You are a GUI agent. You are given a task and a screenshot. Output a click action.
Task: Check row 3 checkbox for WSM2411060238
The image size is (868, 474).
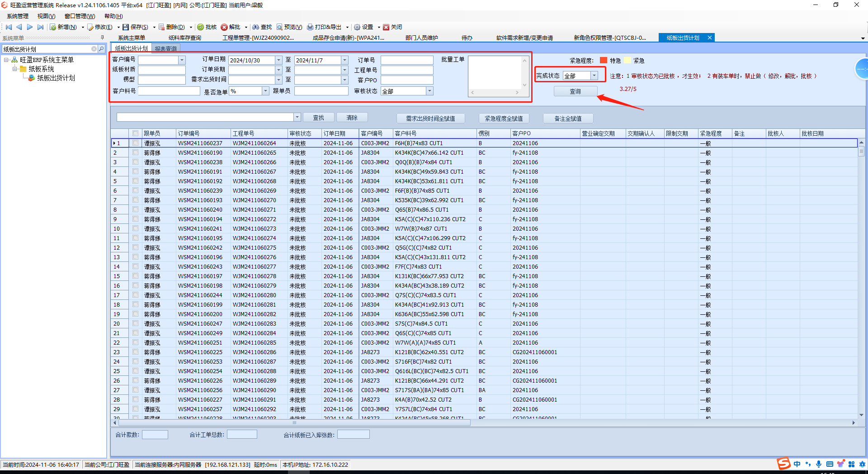click(x=136, y=162)
